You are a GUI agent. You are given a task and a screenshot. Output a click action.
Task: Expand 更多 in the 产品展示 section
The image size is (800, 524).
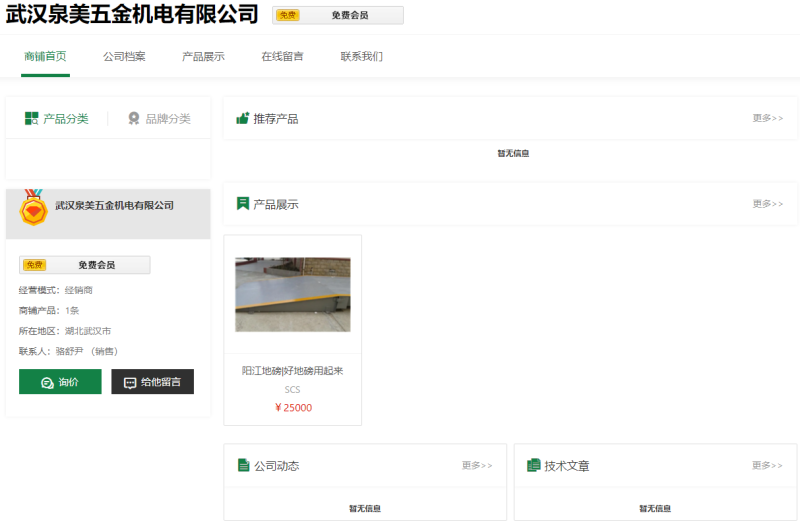[767, 204]
